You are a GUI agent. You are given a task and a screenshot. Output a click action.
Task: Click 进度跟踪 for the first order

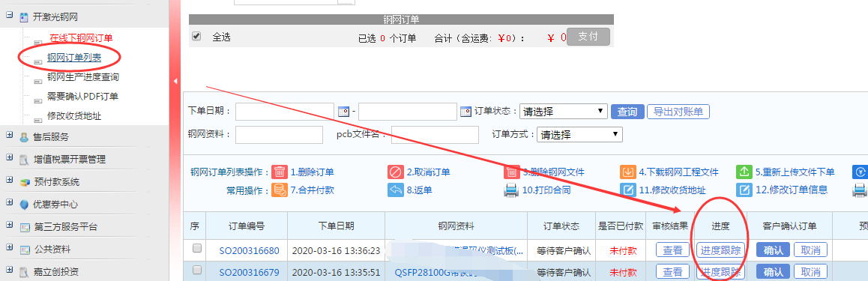point(720,250)
